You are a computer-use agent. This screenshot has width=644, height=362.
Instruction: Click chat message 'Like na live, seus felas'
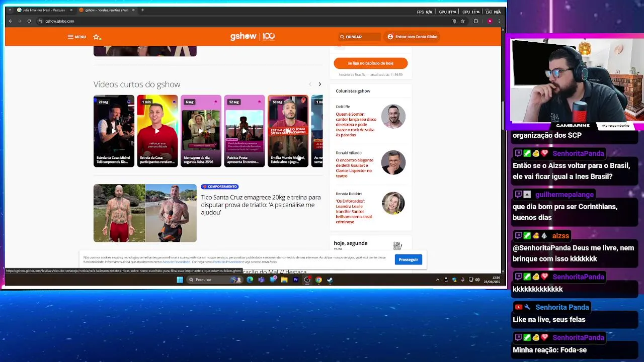point(549,320)
